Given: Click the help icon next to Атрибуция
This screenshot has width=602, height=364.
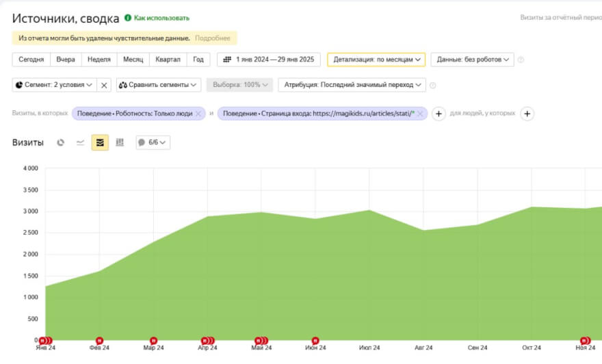Looking at the screenshot, I should click(433, 86).
